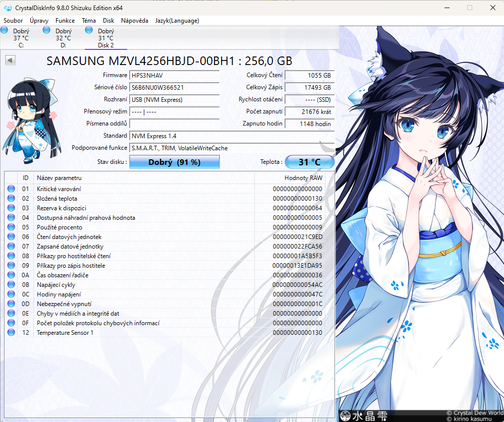Screen dimensions: 504x422
Task: Open the Téma menu
Action: click(89, 21)
